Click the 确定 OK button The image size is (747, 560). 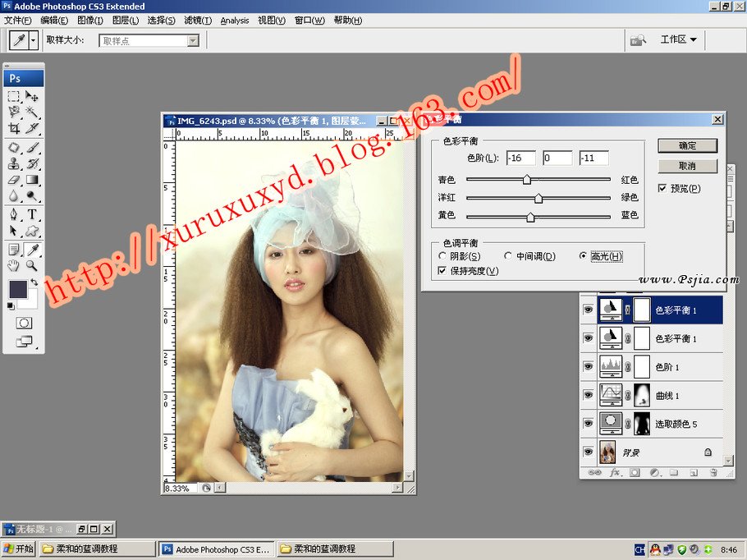point(687,145)
